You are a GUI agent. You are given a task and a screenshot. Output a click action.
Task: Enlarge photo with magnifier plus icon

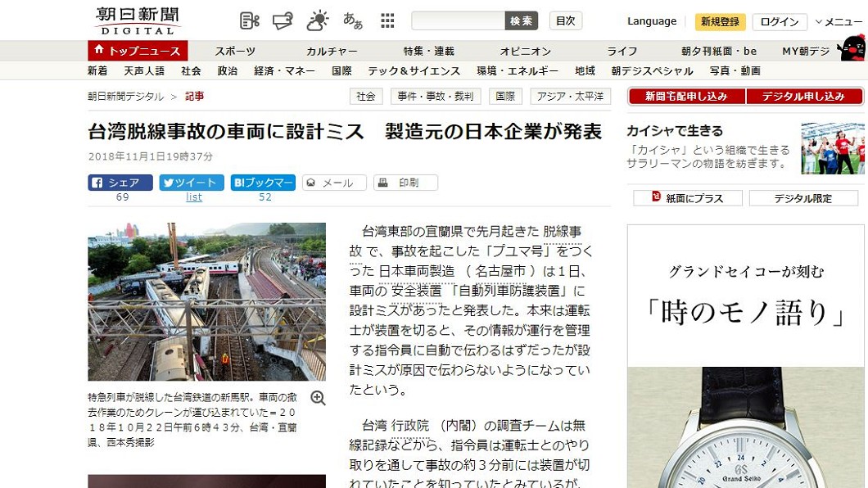pyautogui.click(x=318, y=398)
